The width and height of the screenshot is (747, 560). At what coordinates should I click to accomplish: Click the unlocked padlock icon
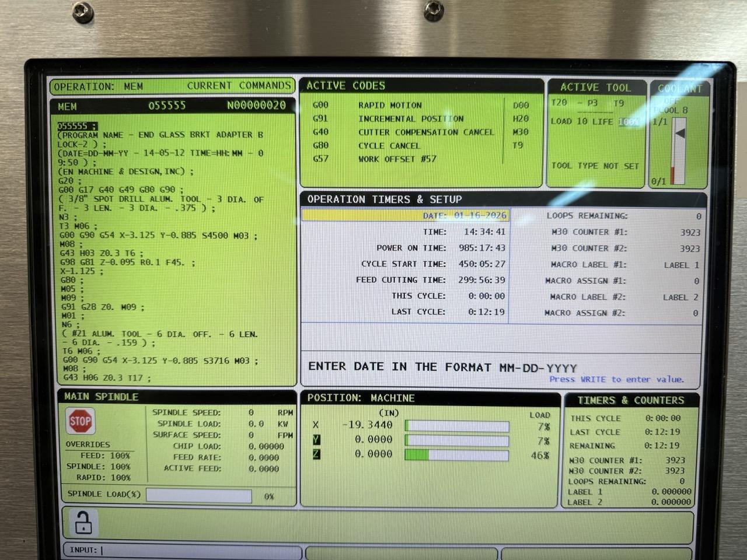(83, 522)
